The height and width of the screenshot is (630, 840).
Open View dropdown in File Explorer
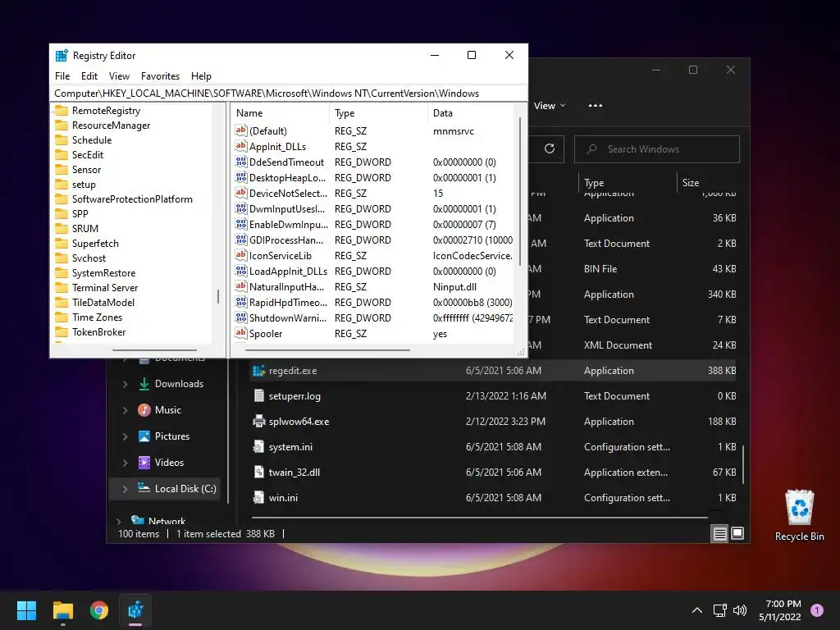coord(550,106)
